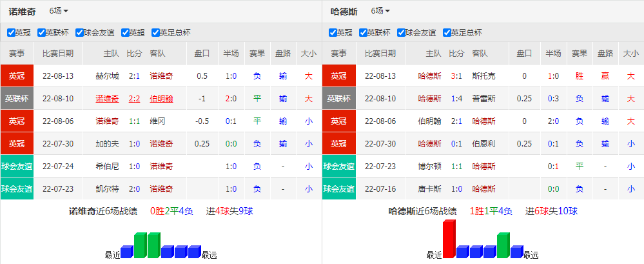This screenshot has width=644, height=264.
Task: Click 博尔顿 home team name
Action: pyautogui.click(x=429, y=167)
